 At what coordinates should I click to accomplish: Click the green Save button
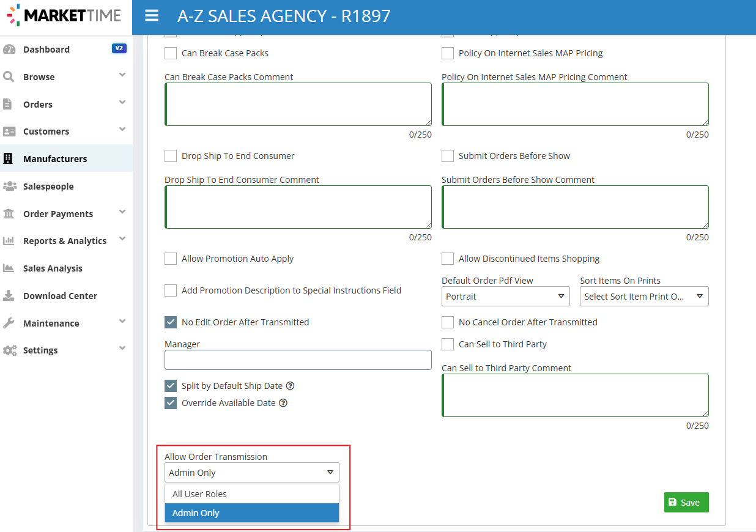coord(686,502)
